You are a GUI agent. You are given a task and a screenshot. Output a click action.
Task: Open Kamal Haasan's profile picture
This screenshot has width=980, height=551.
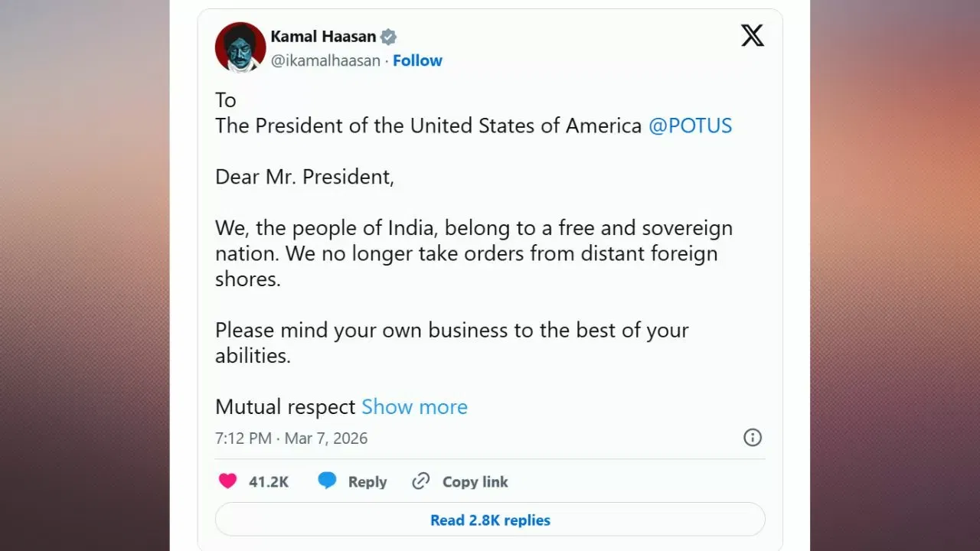[x=240, y=47]
